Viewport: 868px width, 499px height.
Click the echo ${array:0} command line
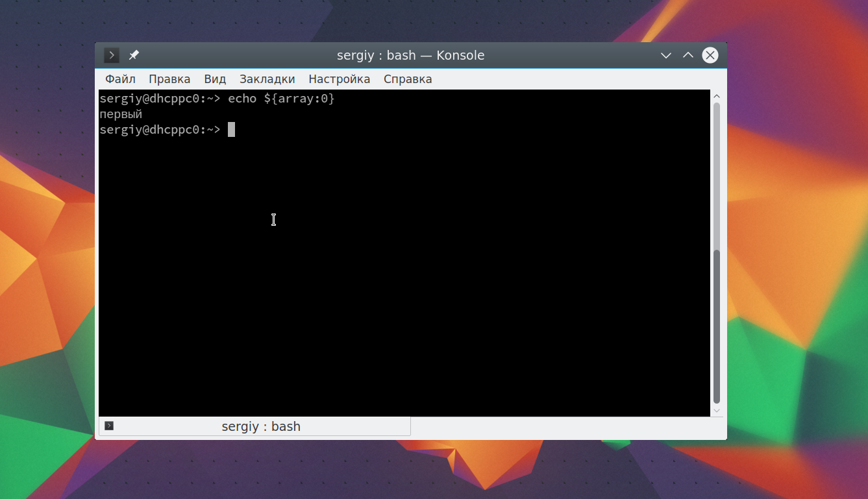[x=217, y=99]
